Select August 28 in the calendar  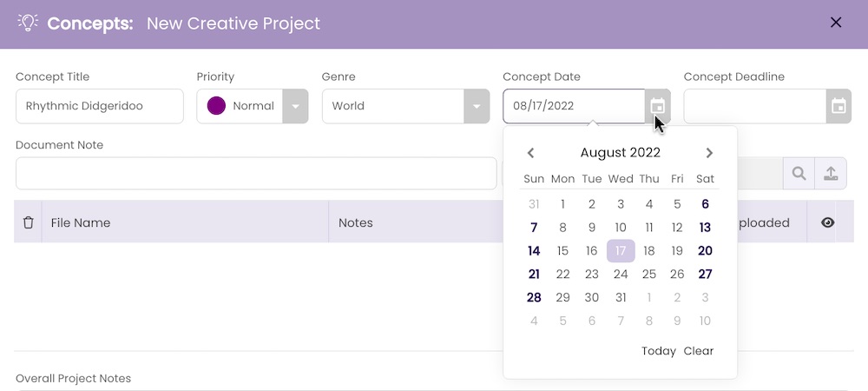(534, 297)
